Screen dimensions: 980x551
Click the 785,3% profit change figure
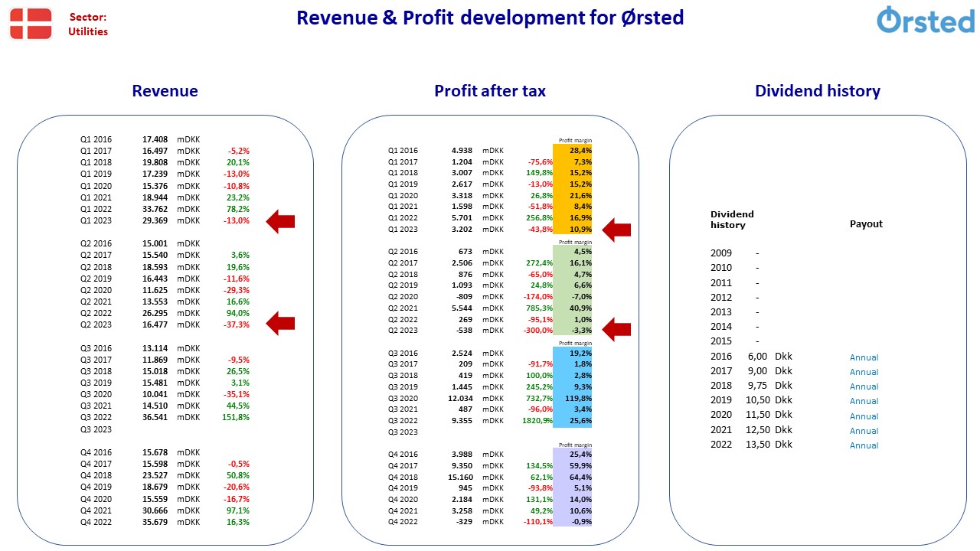[539, 308]
